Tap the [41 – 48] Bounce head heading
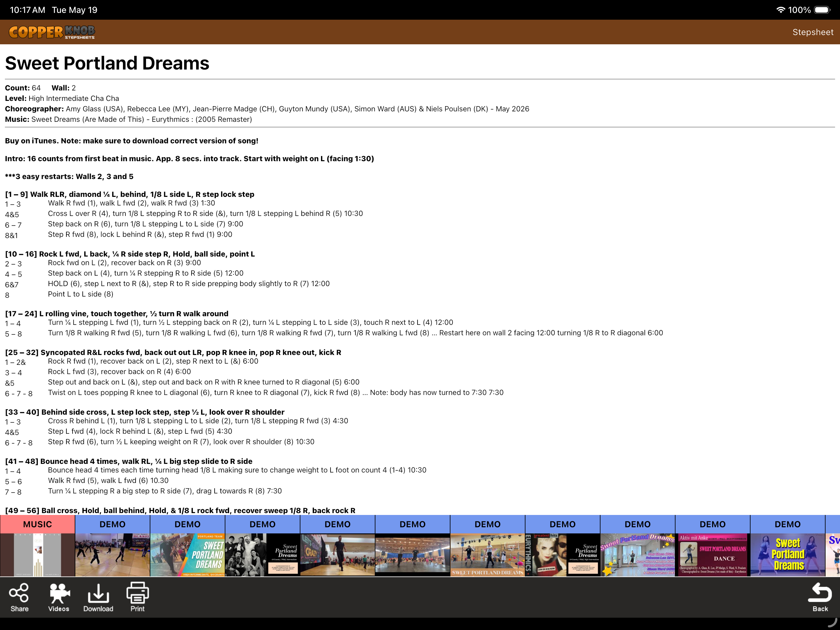This screenshot has height=630, width=840. (x=129, y=461)
